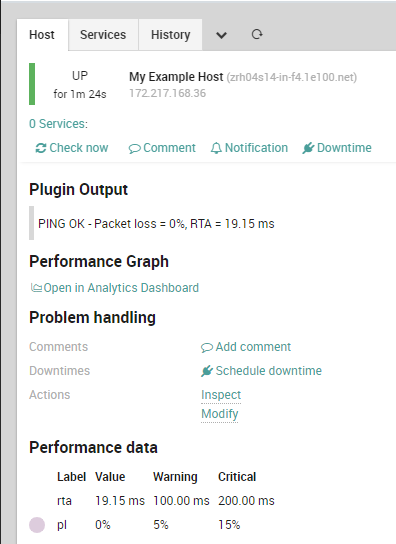
Task: Click the Inspect action link
Action: pyautogui.click(x=221, y=395)
